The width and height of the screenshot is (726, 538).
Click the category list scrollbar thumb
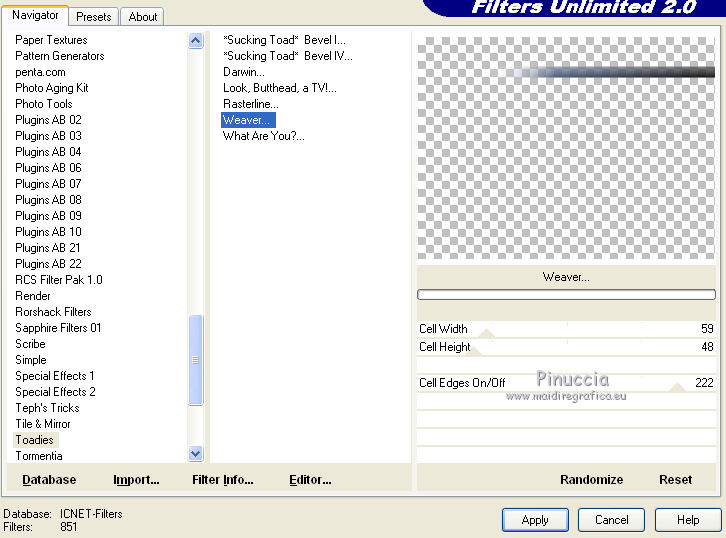point(195,360)
